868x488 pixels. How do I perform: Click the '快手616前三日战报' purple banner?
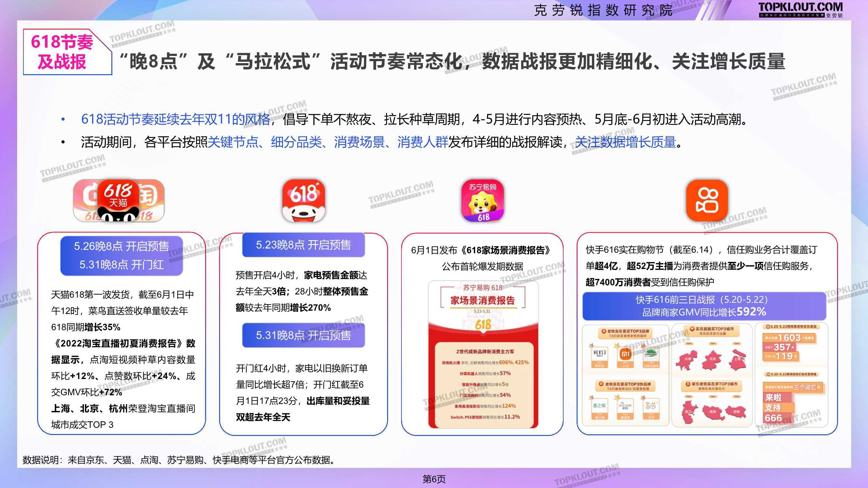[704, 306]
